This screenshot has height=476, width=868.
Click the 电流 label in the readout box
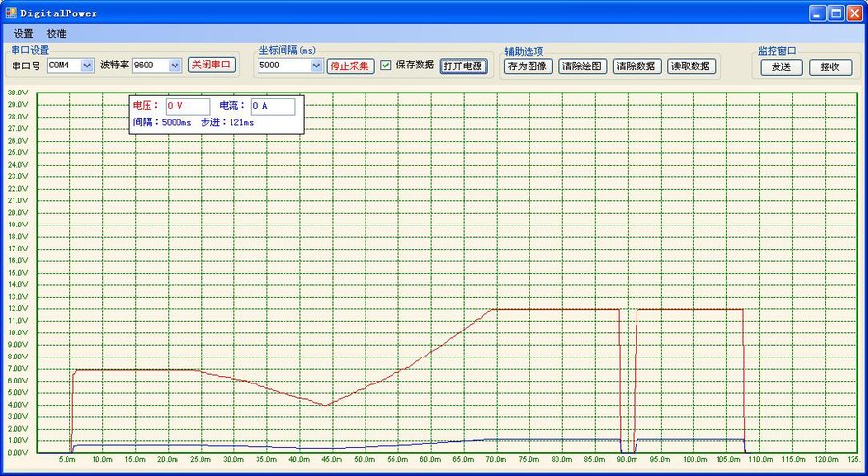[231, 106]
